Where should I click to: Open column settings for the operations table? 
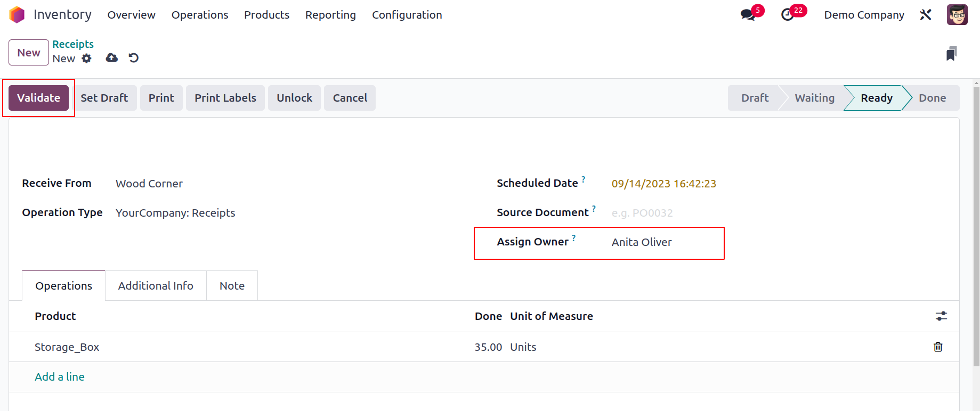(941, 316)
